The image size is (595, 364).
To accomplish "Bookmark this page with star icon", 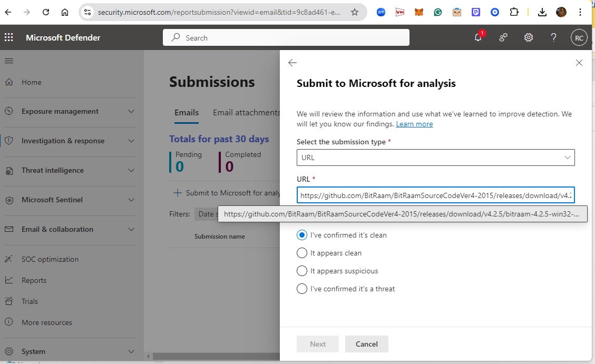I will pos(355,12).
